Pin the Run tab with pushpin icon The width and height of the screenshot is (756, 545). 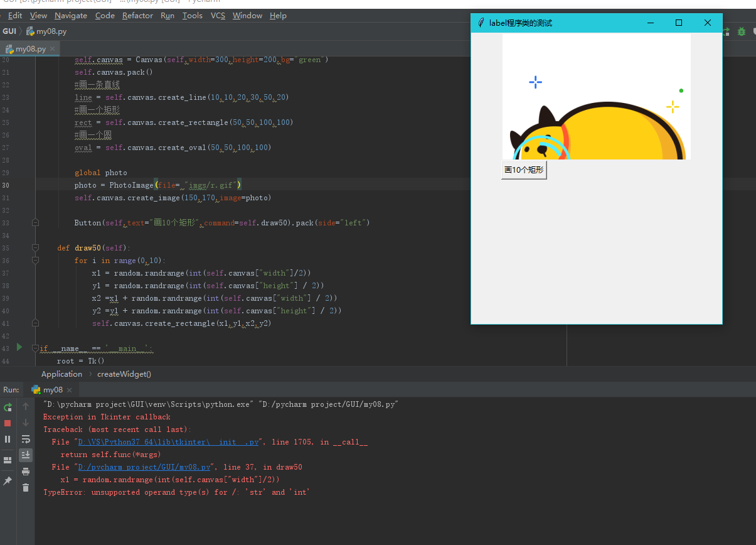pyautogui.click(x=8, y=480)
